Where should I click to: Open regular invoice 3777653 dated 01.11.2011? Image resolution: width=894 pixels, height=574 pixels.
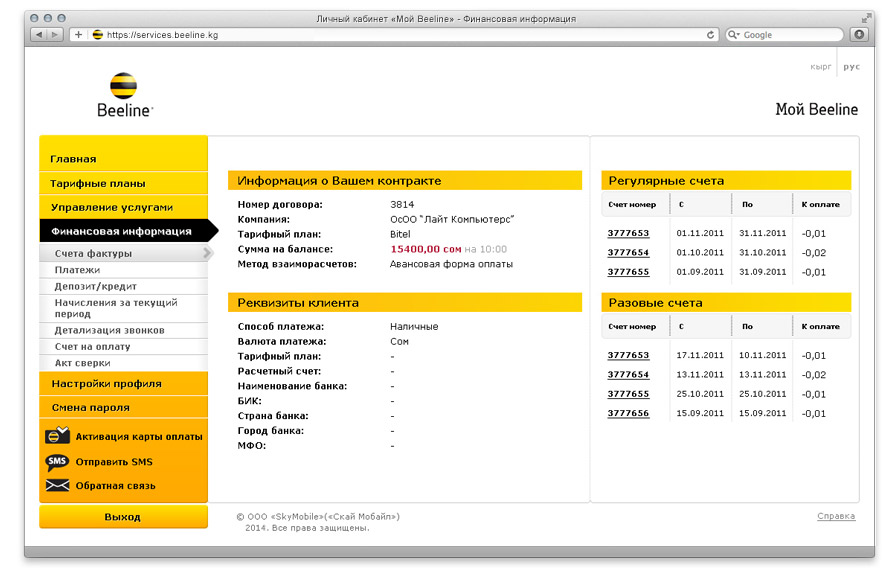click(628, 233)
